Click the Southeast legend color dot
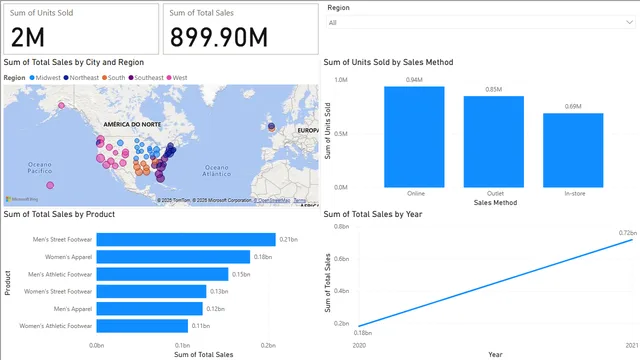 pos(131,78)
